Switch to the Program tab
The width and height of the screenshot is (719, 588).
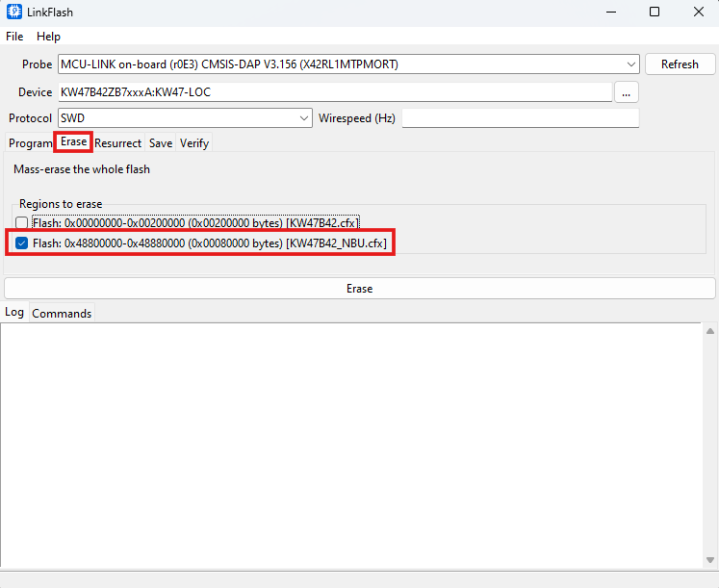pyautogui.click(x=30, y=143)
